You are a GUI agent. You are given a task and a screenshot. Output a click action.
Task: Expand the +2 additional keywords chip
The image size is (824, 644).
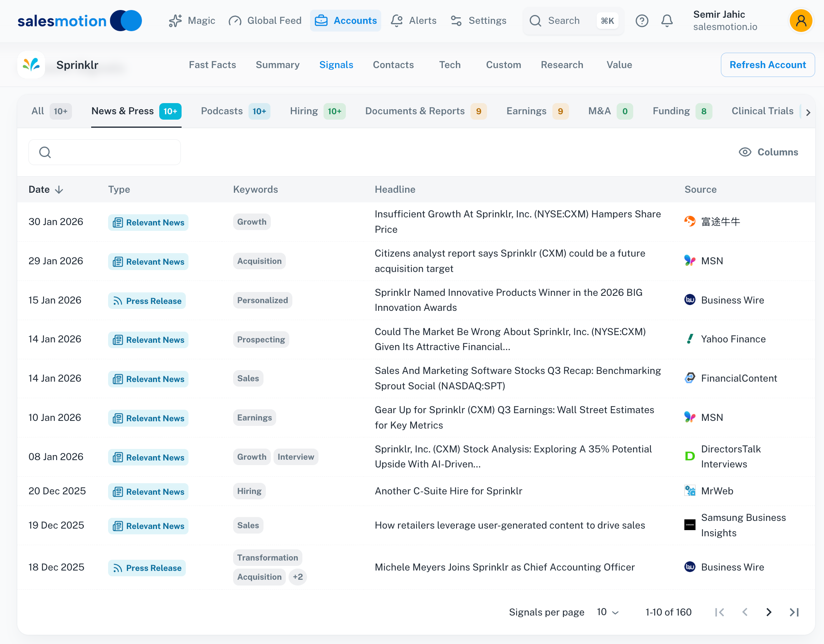[298, 577]
